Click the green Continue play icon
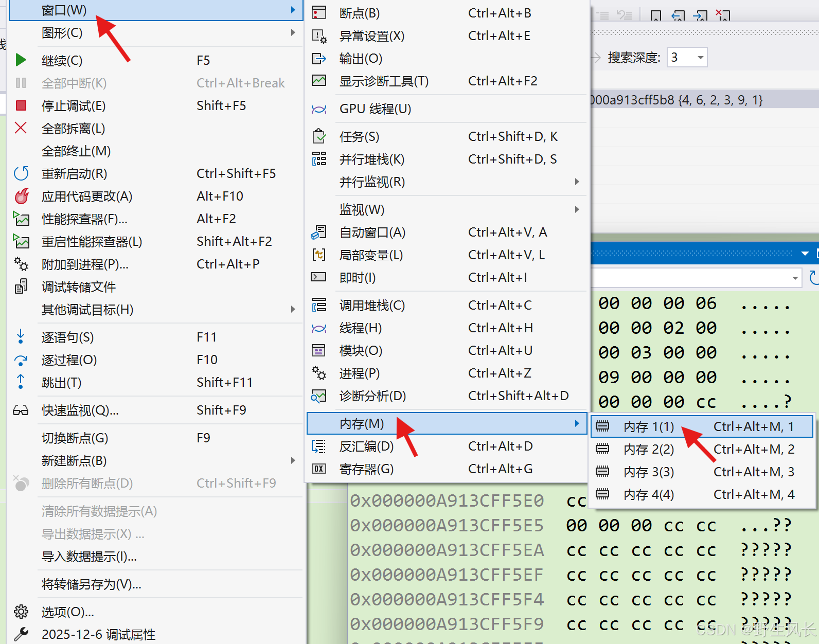 tap(21, 60)
